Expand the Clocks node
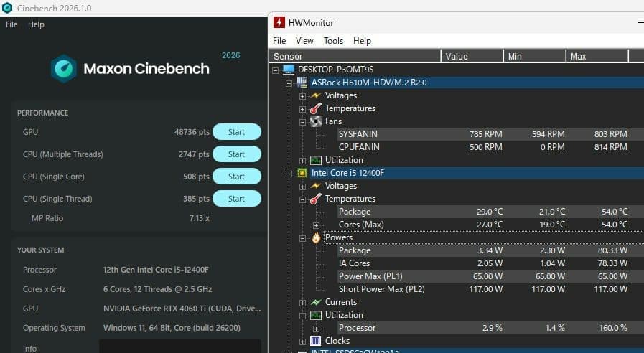The height and width of the screenshot is (353, 644). [x=303, y=342]
